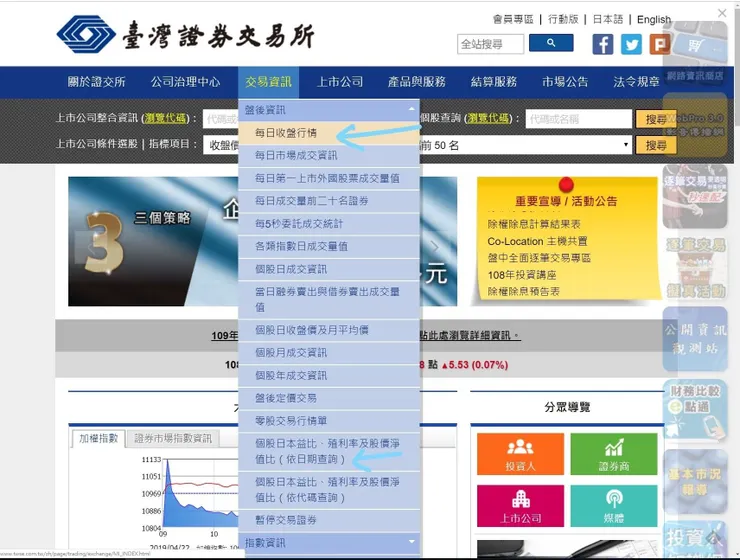Open the Twitter page icon

click(631, 44)
